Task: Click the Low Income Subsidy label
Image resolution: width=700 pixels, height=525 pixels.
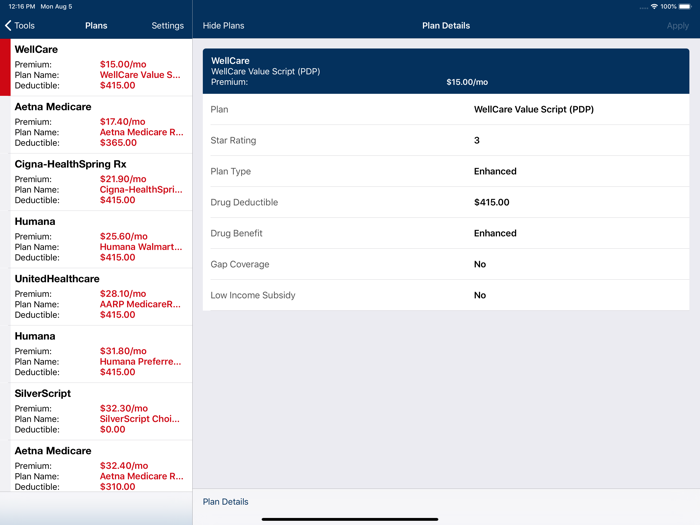Action: pos(253,295)
